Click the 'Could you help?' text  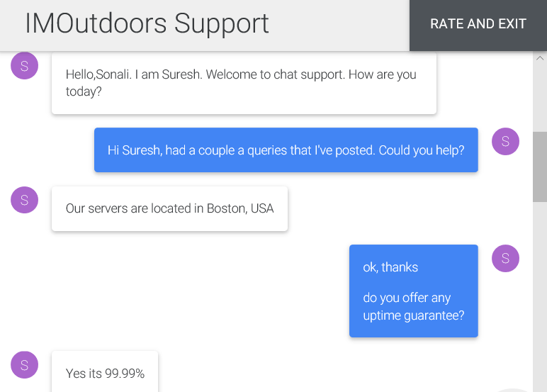422,150
